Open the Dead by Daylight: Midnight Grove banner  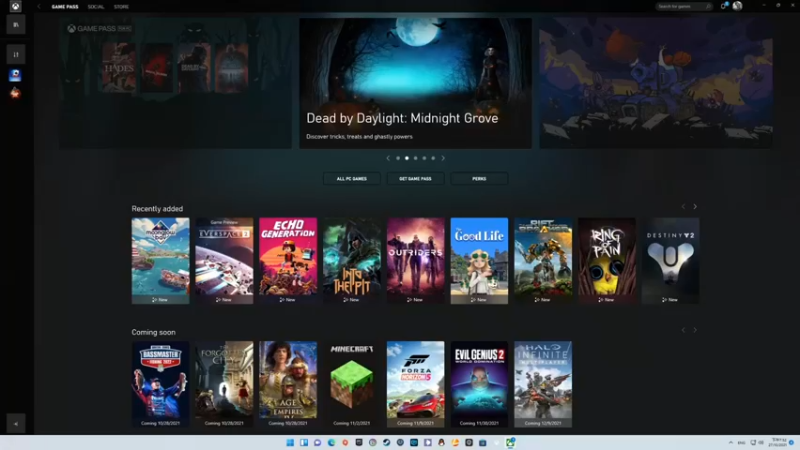pos(415,83)
